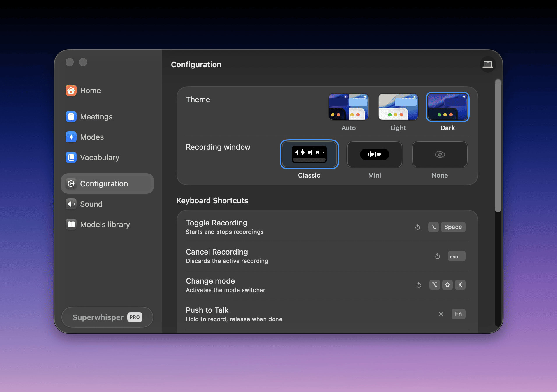Click the PRO badge
The width and height of the screenshot is (557, 392).
(x=135, y=317)
